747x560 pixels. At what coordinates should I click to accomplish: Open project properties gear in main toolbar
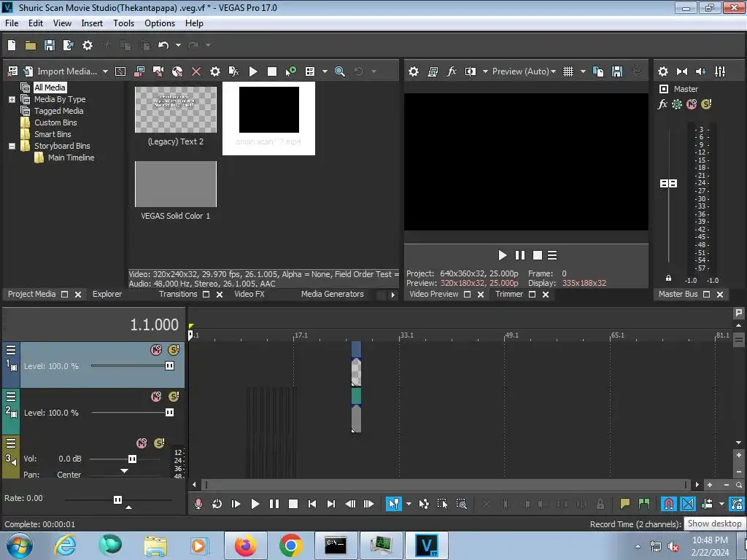[88, 45]
